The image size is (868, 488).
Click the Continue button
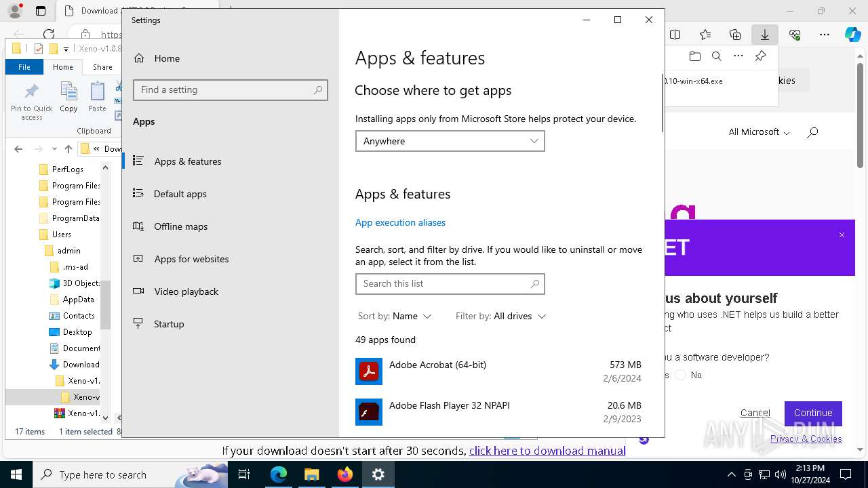coord(813,413)
